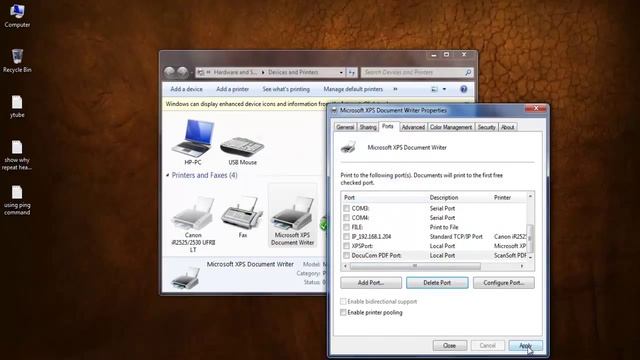Image resolution: width=640 pixels, height=360 pixels.
Task: Click the change view icon in toolbar
Action: [434, 89]
